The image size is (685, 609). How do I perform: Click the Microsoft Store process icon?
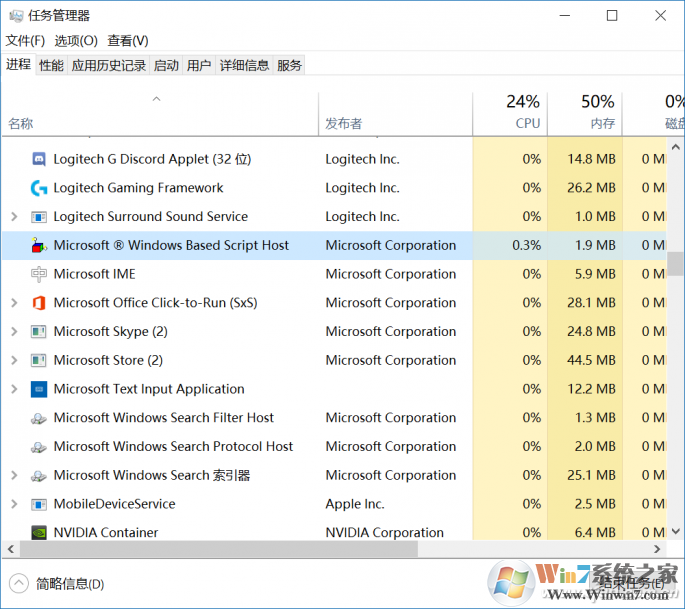pyautogui.click(x=39, y=360)
